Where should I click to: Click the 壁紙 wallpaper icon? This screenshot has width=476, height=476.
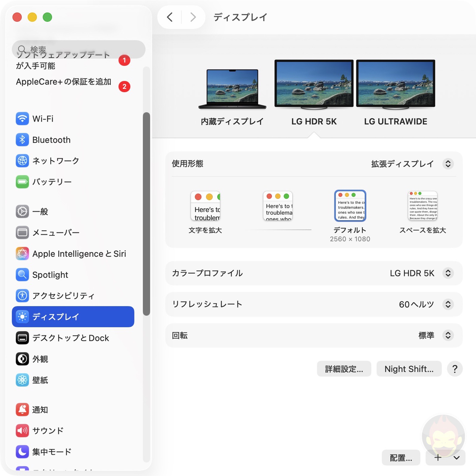pos(22,380)
